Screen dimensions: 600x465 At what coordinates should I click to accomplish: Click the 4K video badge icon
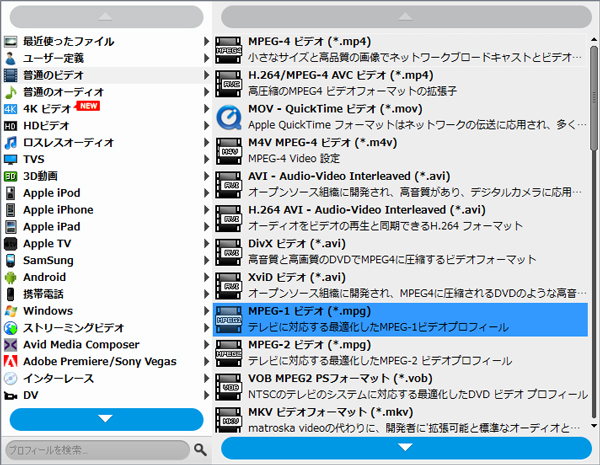[11, 109]
